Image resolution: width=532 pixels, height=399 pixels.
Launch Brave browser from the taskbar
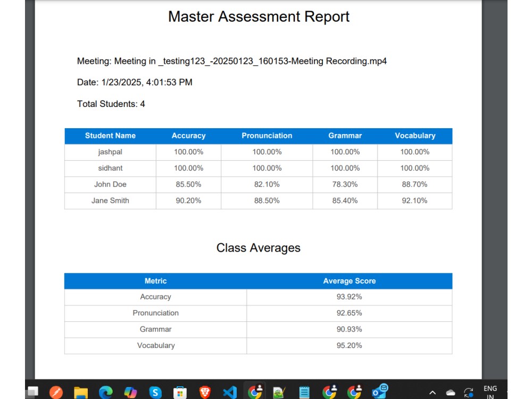click(x=205, y=393)
